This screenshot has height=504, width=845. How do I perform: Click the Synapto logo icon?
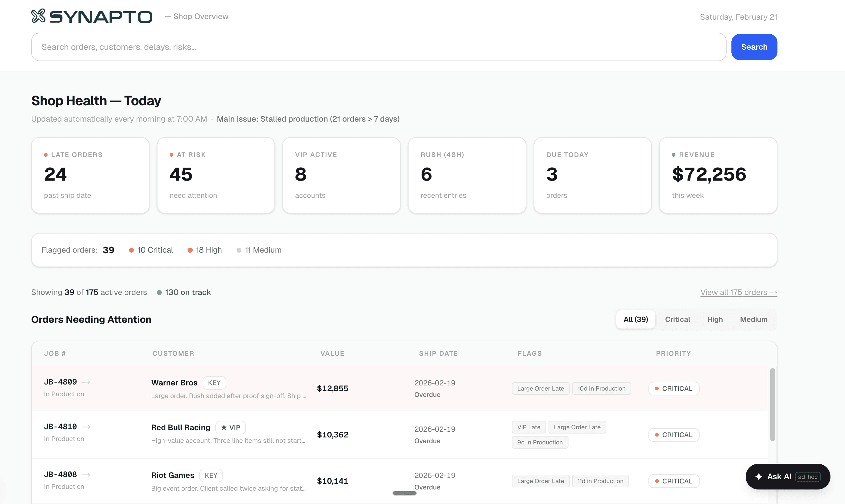click(x=38, y=16)
